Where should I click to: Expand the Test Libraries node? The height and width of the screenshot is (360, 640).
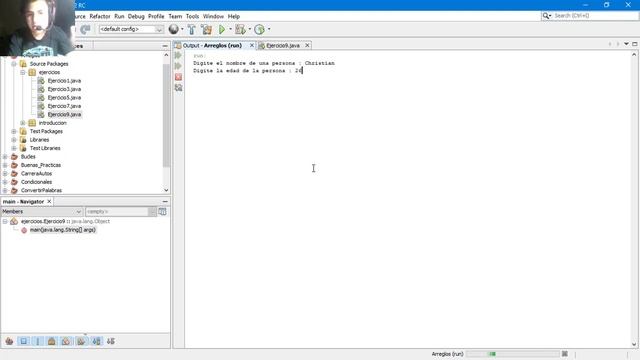pos(14,148)
